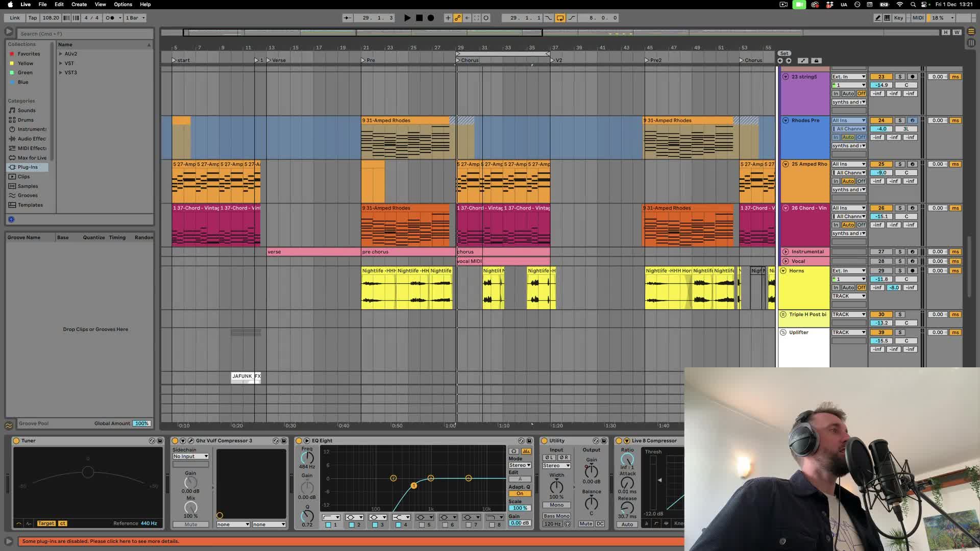Enable the draw mode pencil icon

pos(878,18)
